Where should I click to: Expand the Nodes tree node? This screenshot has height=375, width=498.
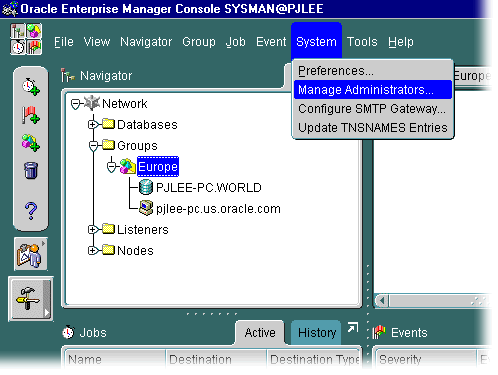92,250
